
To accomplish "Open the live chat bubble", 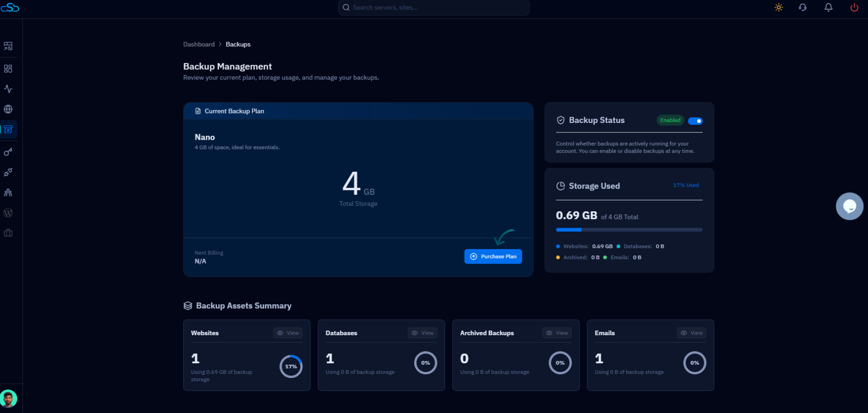I will click(849, 206).
